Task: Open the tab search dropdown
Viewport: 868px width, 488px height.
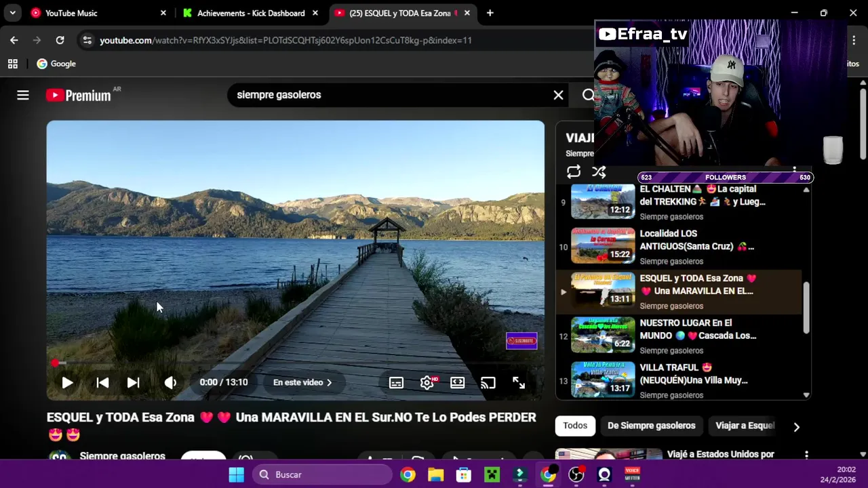Action: (12, 13)
